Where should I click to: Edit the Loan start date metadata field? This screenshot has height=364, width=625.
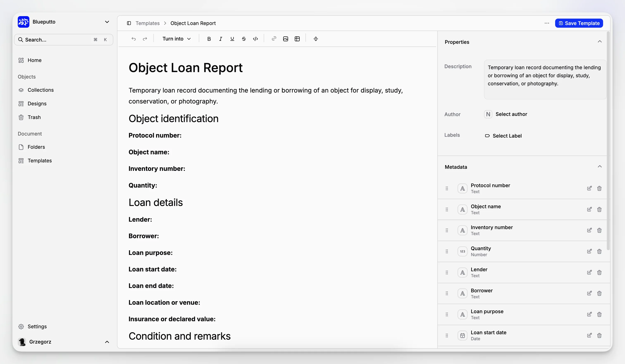coord(589,335)
